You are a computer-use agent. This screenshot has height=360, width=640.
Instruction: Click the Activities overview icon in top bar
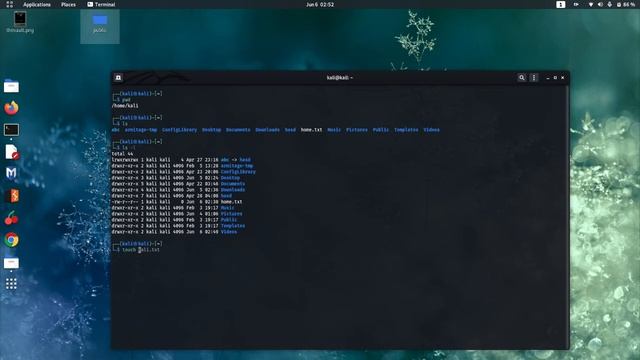(9, 4)
